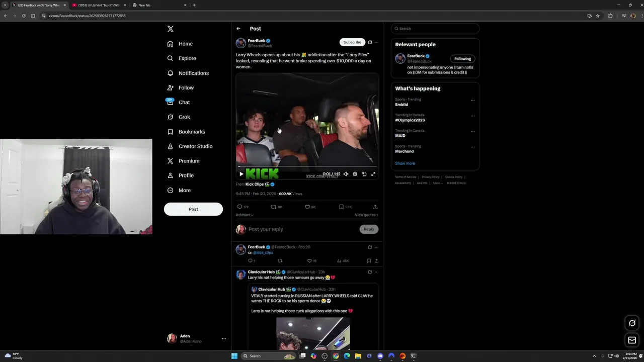644x362 pixels.
Task: Open Bookmarks in the sidebar
Action: (186, 132)
